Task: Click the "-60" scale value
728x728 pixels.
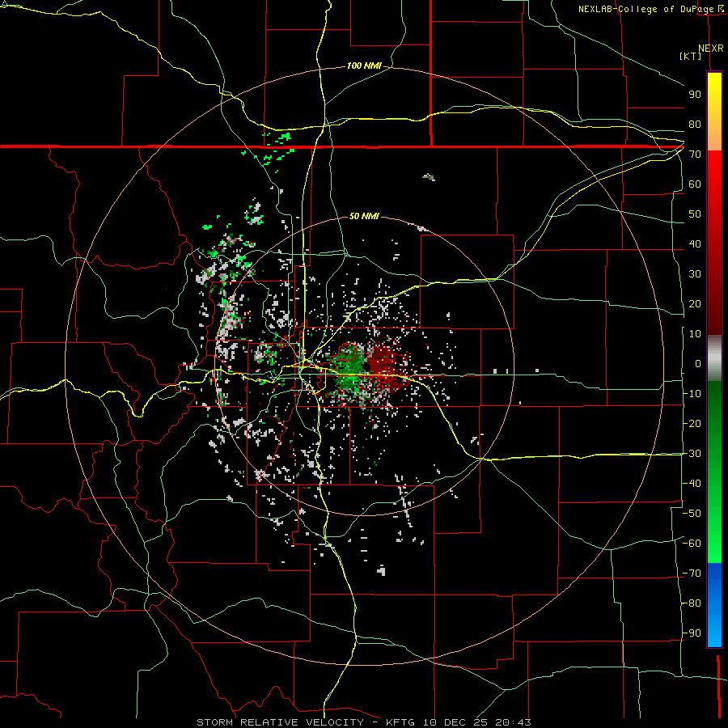Action: click(692, 544)
